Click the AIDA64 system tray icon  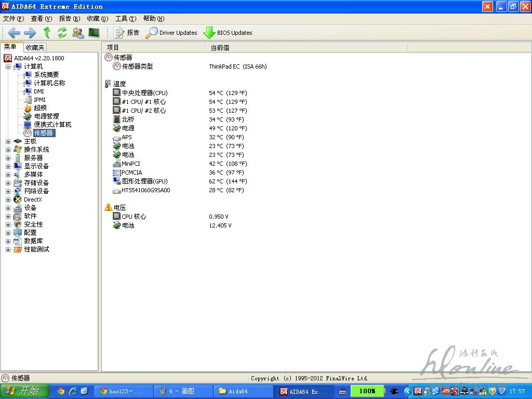418,391
